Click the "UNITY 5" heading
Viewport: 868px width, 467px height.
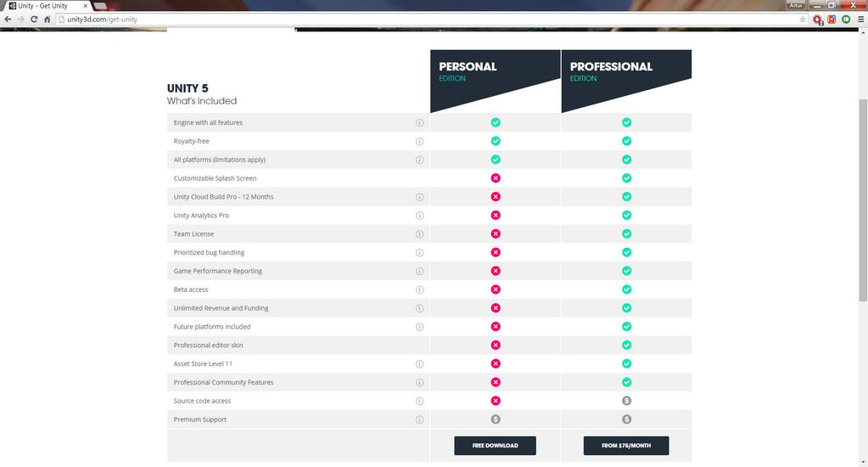pos(188,88)
